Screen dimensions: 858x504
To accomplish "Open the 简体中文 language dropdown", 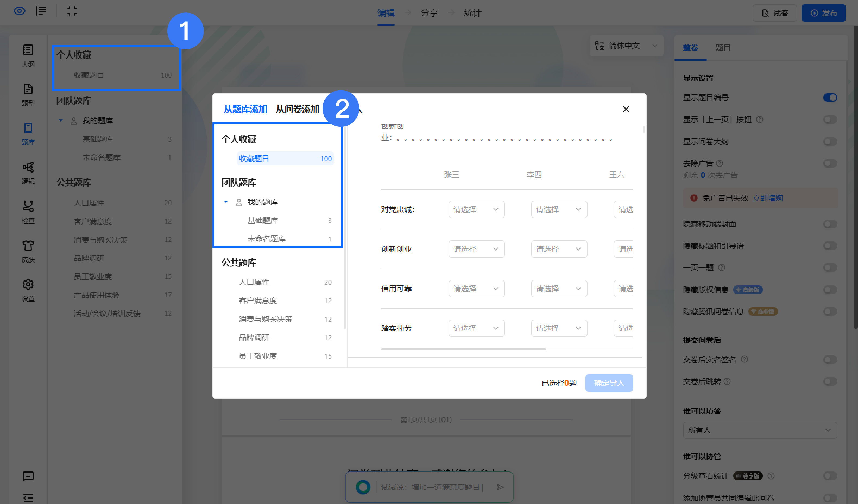I will (x=626, y=46).
